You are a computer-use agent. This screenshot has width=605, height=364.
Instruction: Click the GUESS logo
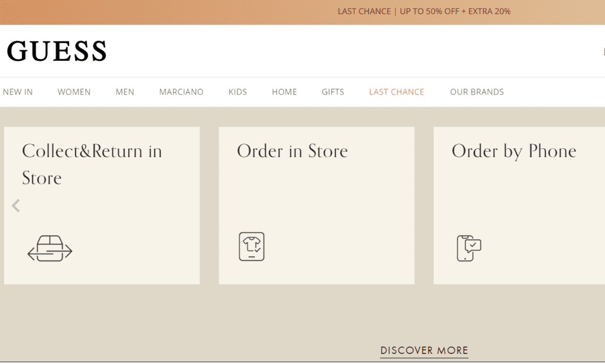point(57,51)
